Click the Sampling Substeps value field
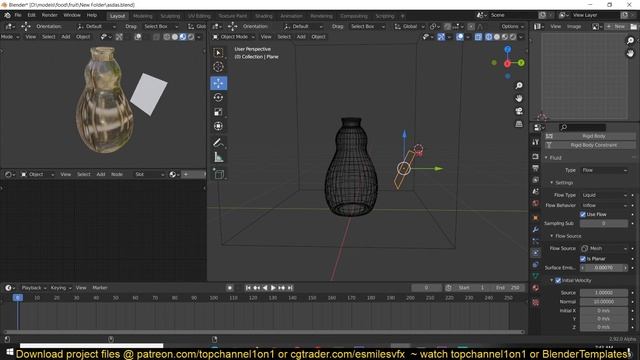This screenshot has width=640, height=360. pyautogui.click(x=604, y=223)
